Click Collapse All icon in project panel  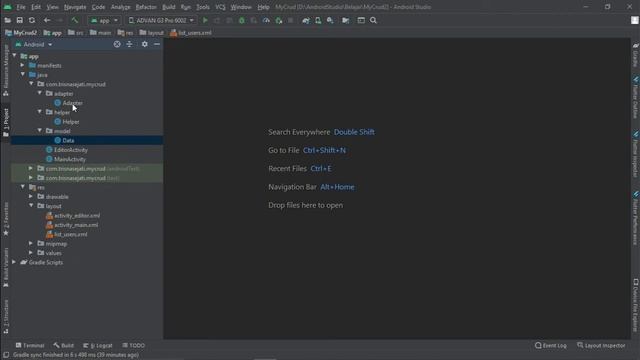129,44
